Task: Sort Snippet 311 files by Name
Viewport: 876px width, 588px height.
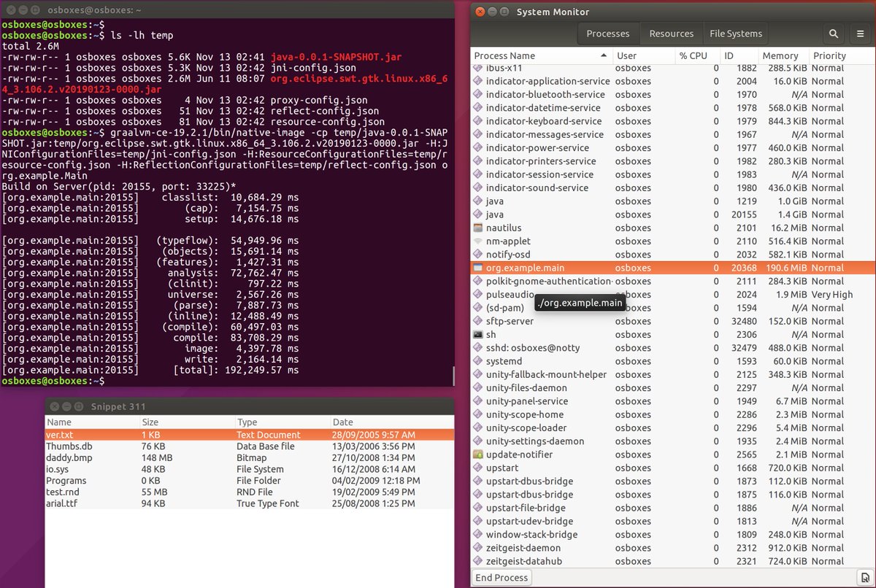Action: [92, 422]
